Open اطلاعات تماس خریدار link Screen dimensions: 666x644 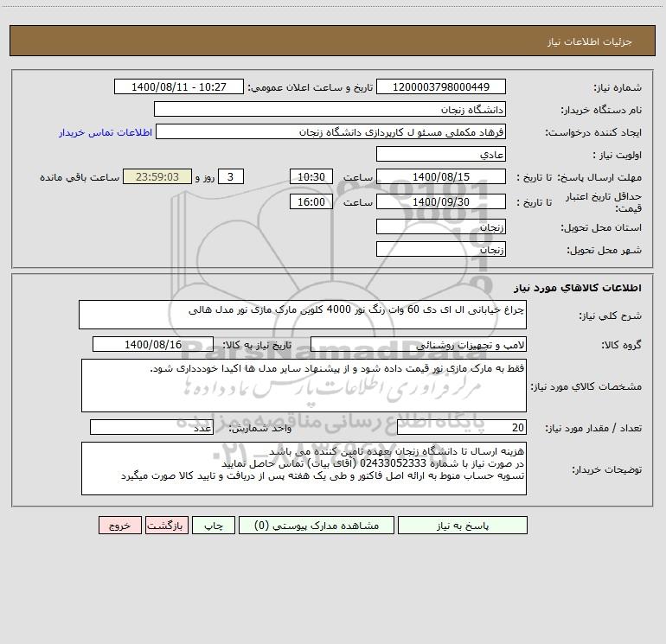[106, 132]
